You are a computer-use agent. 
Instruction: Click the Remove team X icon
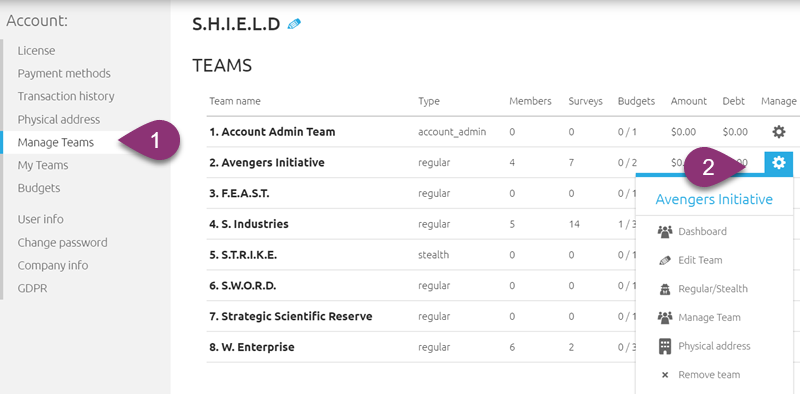(665, 375)
